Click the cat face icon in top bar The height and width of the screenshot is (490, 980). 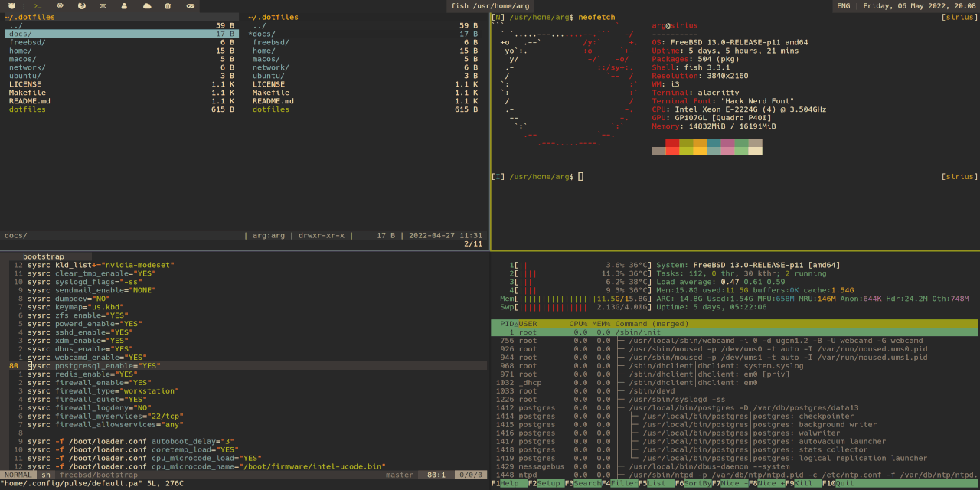pyautogui.click(x=11, y=6)
